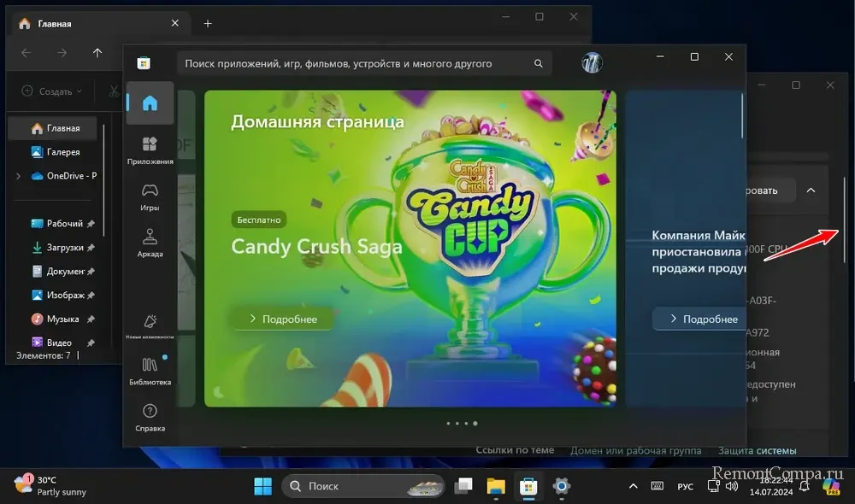Go back in File Explorer
The height and width of the screenshot is (504, 855).
[27, 53]
